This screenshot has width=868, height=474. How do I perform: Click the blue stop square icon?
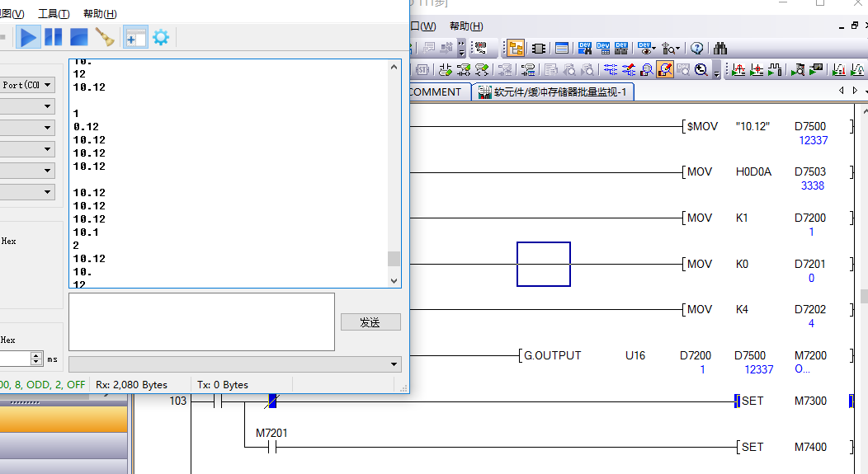78,37
